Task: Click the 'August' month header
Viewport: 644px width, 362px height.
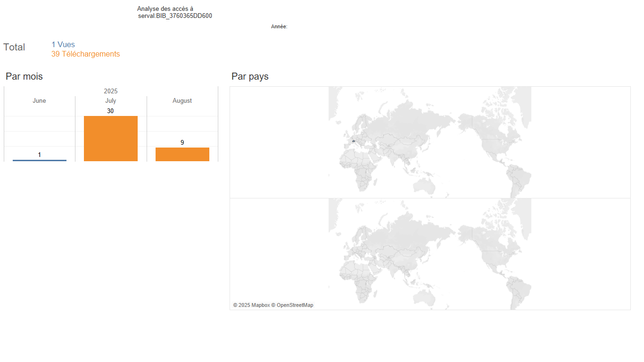Action: click(x=182, y=101)
